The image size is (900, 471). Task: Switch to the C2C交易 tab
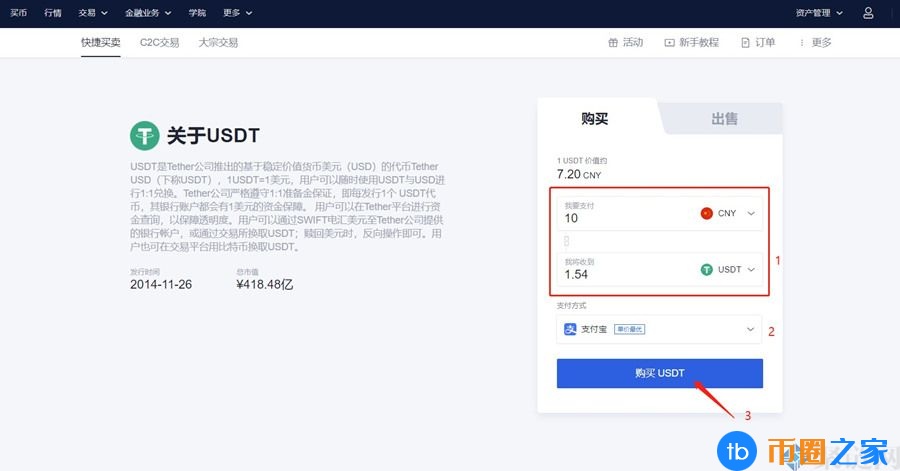[x=160, y=43]
